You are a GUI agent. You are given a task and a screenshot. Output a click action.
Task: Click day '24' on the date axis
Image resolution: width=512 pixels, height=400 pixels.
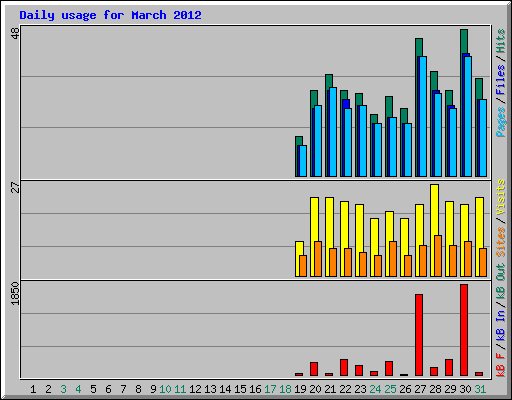coord(375,389)
